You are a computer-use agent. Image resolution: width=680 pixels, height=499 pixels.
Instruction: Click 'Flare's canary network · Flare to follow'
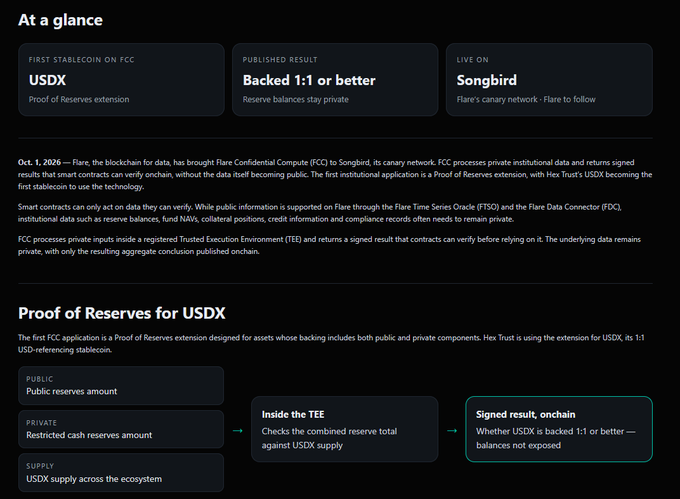(x=526, y=99)
